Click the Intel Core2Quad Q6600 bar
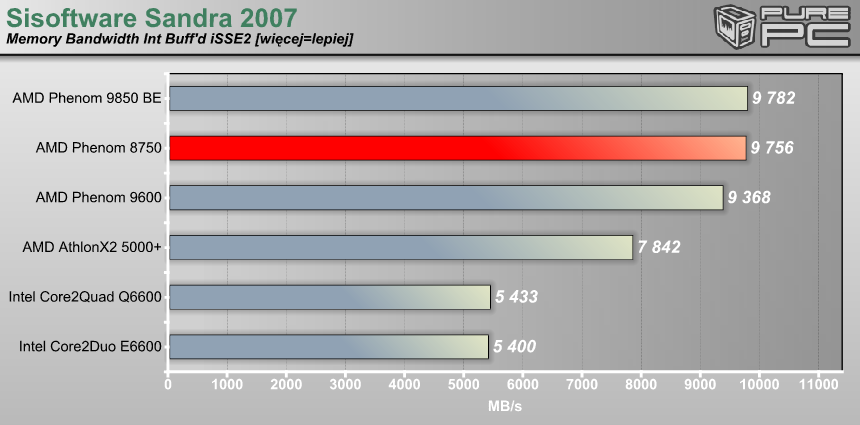 click(x=329, y=297)
